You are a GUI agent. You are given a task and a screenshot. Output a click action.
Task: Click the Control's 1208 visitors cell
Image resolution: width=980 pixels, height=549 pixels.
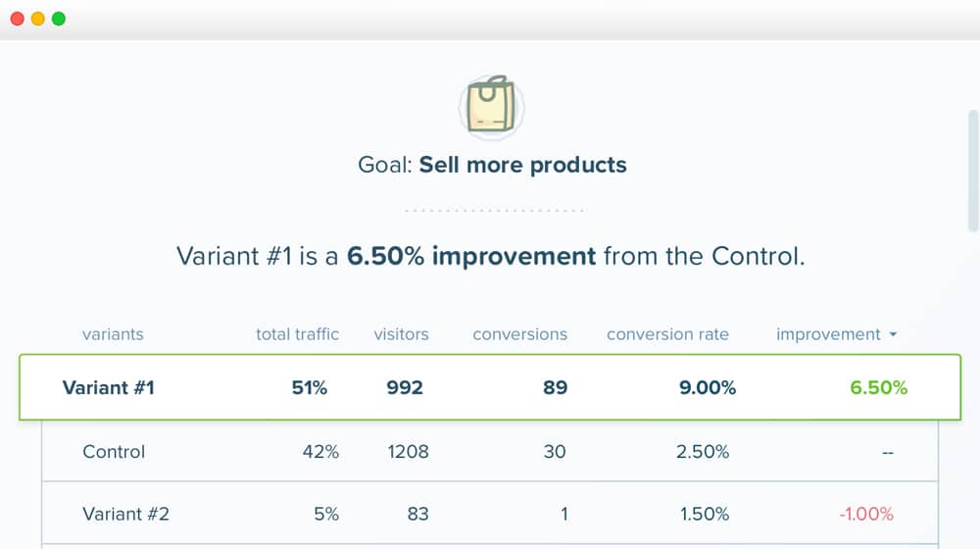point(408,452)
